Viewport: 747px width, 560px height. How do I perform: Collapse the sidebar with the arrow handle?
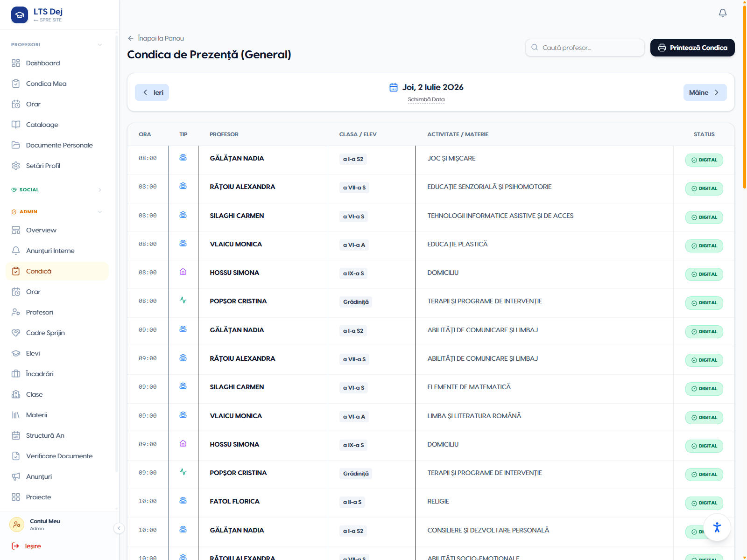(x=119, y=528)
